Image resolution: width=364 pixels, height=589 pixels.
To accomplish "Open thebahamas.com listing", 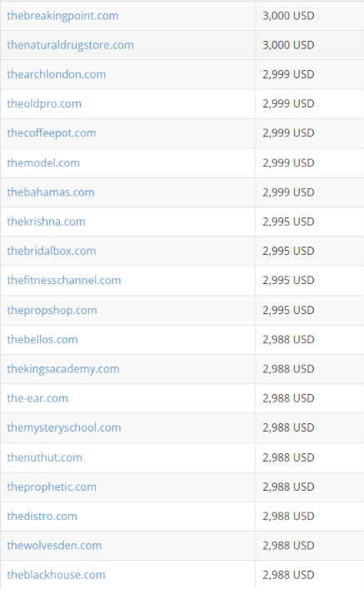I will pyautogui.click(x=51, y=192).
